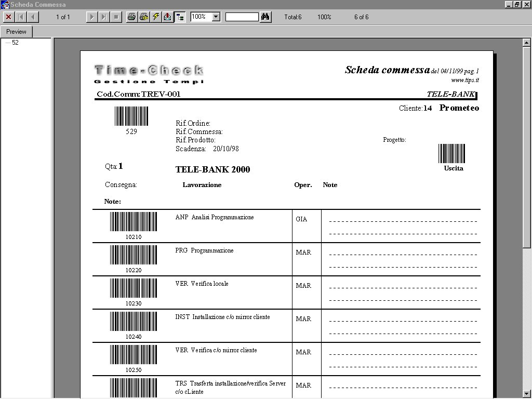Screen dimensions: 532x399
Task: Click the 'Cliente: 14' field
Action: 415,108
